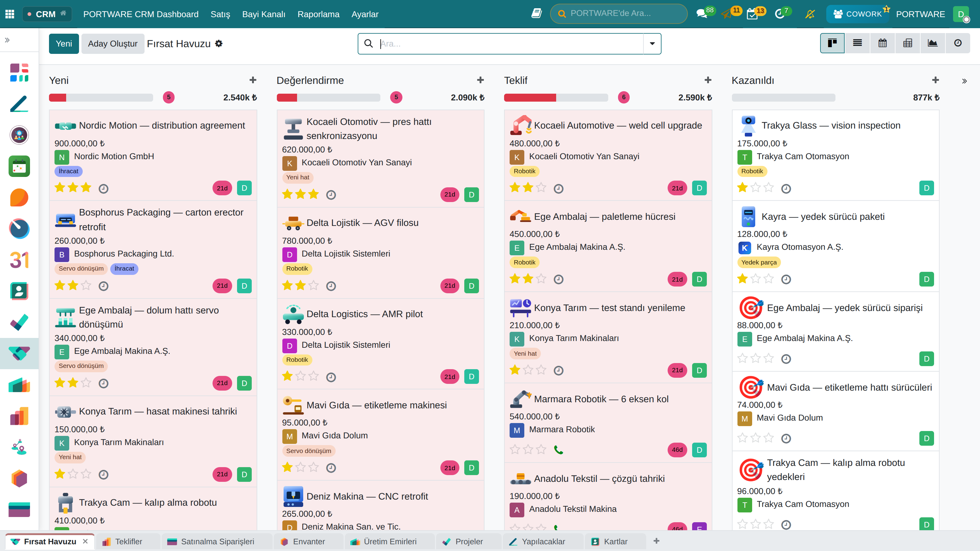Open the user avatar menu
This screenshot has width=980, height=551.
[961, 14]
